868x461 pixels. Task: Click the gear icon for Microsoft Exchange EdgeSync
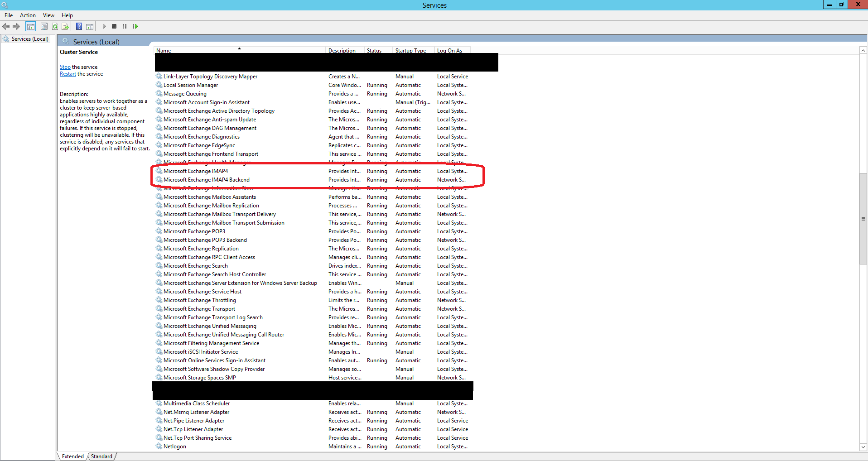pyautogui.click(x=159, y=145)
